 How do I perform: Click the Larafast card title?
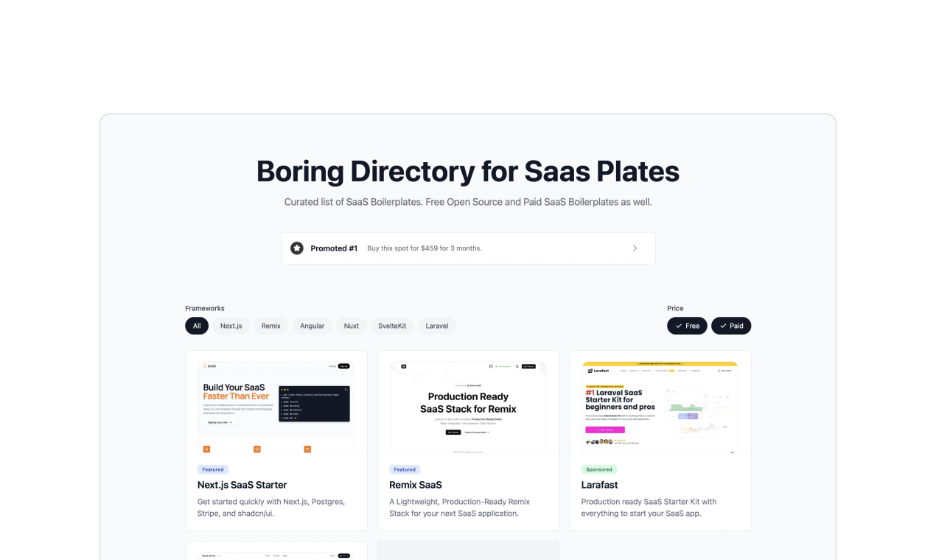pos(600,485)
